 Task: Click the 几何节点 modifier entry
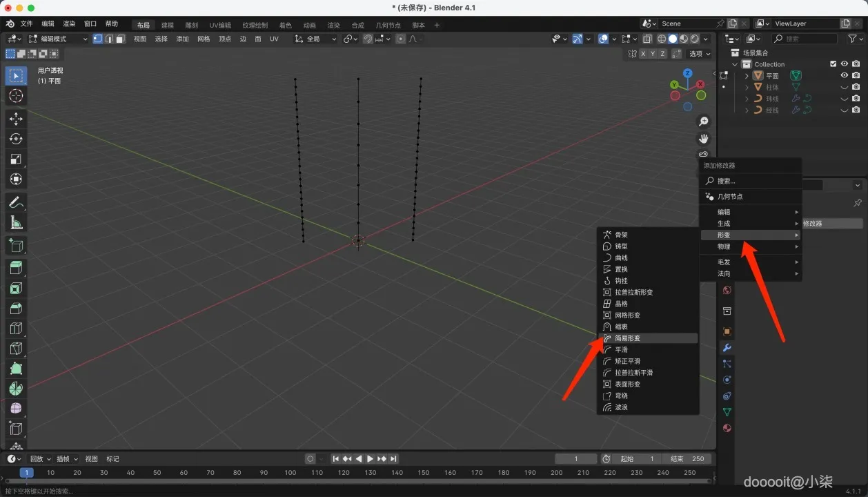pyautogui.click(x=730, y=197)
